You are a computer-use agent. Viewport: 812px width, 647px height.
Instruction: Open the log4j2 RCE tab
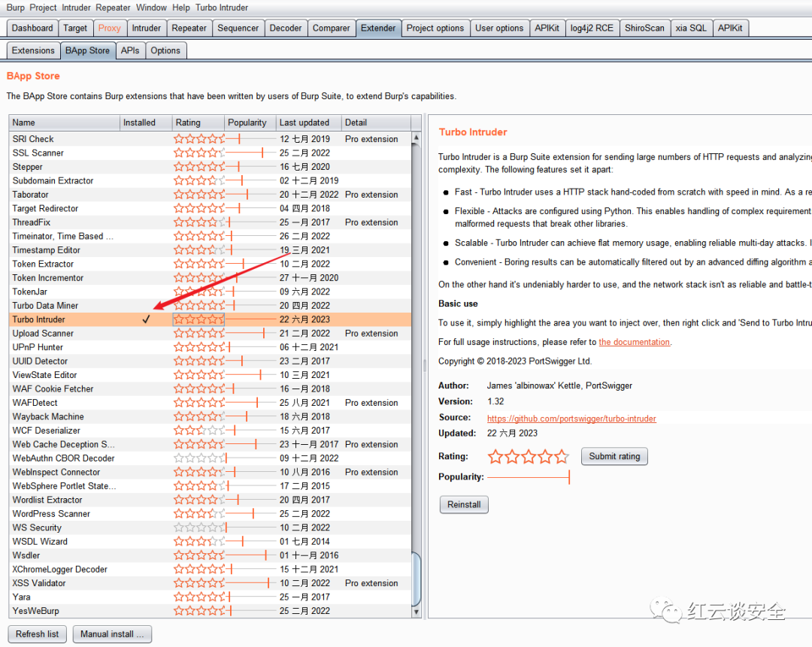592,28
